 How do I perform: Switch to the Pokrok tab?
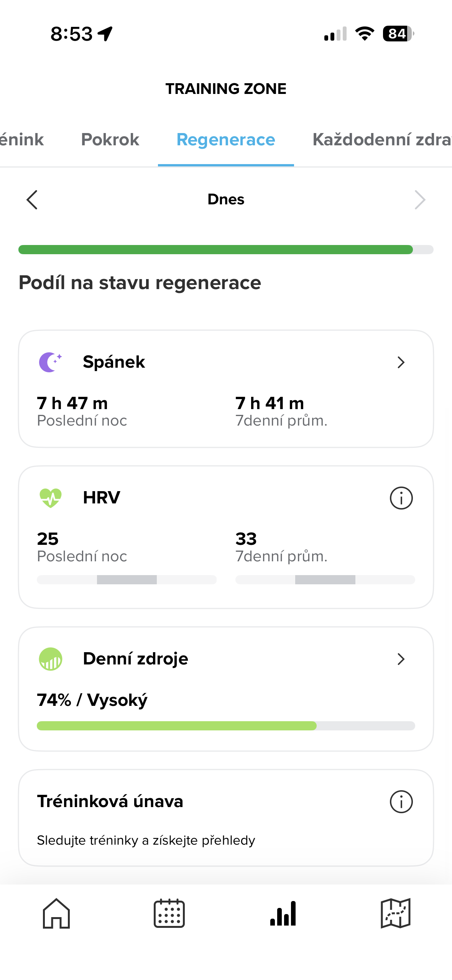pyautogui.click(x=110, y=140)
